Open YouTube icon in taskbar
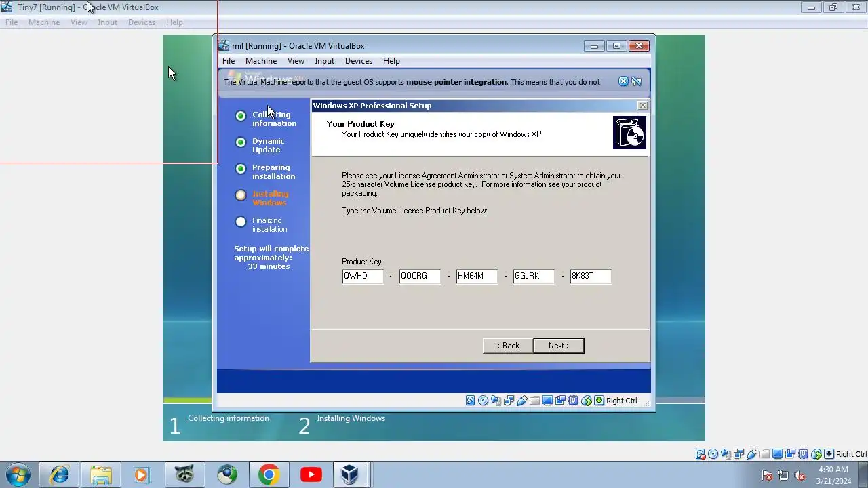868x488 pixels. point(311,474)
